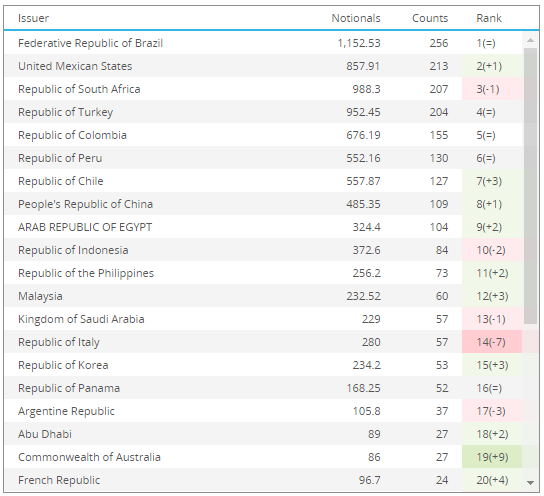This screenshot has width=544, height=496.
Task: Sort by the Issuer column header
Action: click(33, 18)
